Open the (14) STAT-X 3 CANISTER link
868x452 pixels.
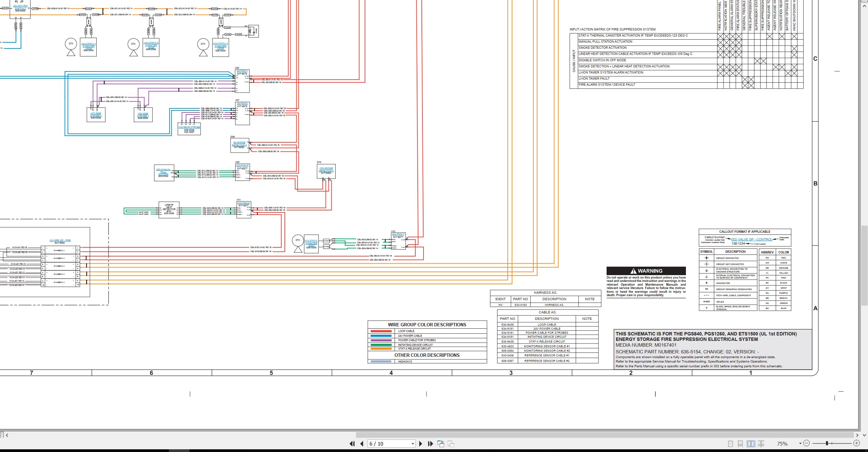click(x=220, y=46)
